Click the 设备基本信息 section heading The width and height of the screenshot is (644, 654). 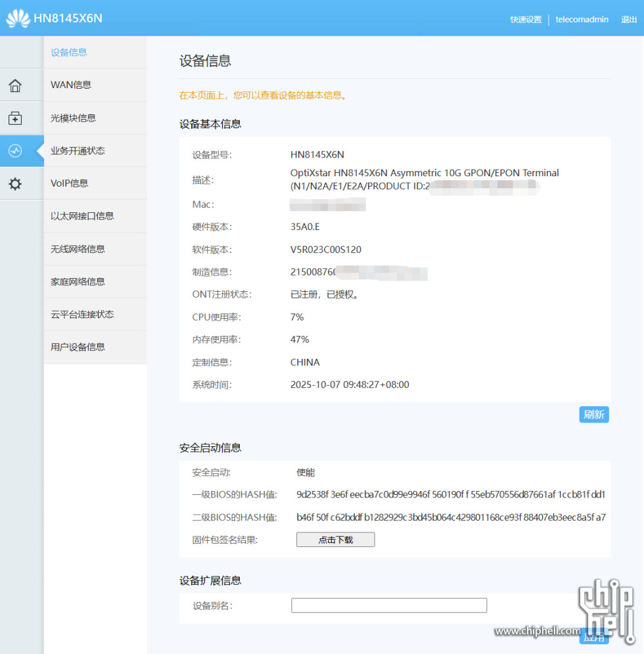(x=210, y=124)
